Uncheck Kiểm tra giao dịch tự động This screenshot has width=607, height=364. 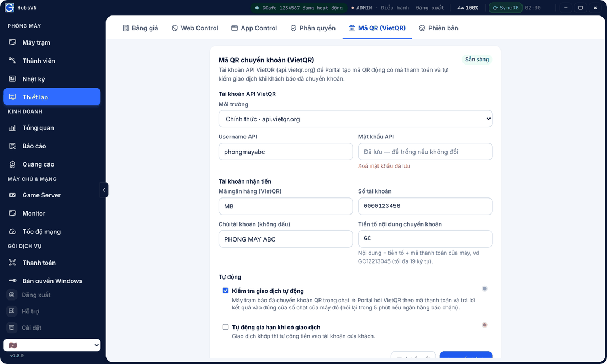[x=226, y=291]
